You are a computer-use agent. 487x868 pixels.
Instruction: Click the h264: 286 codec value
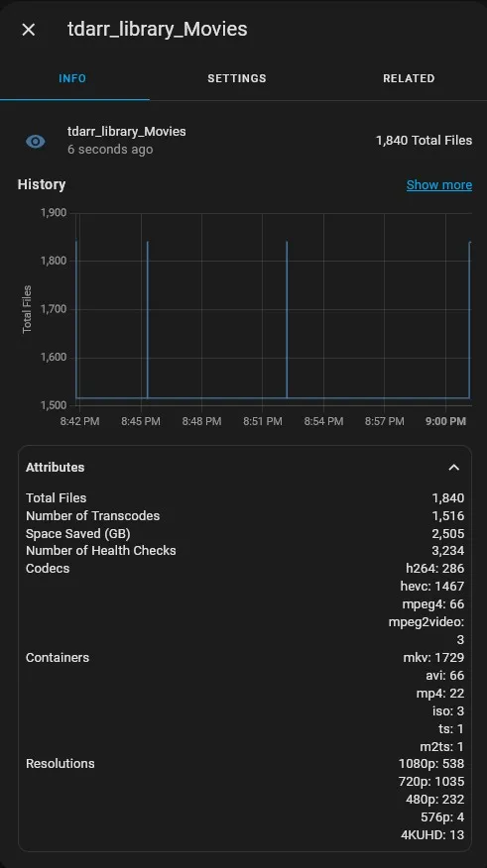[x=434, y=568]
